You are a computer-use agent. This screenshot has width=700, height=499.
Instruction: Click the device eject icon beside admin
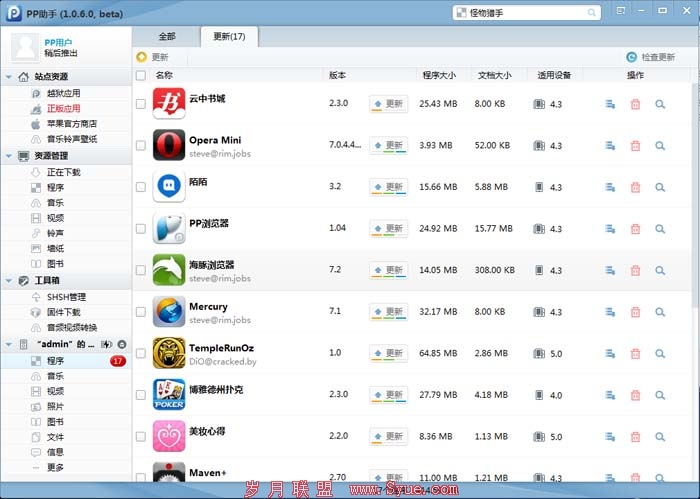[x=121, y=344]
